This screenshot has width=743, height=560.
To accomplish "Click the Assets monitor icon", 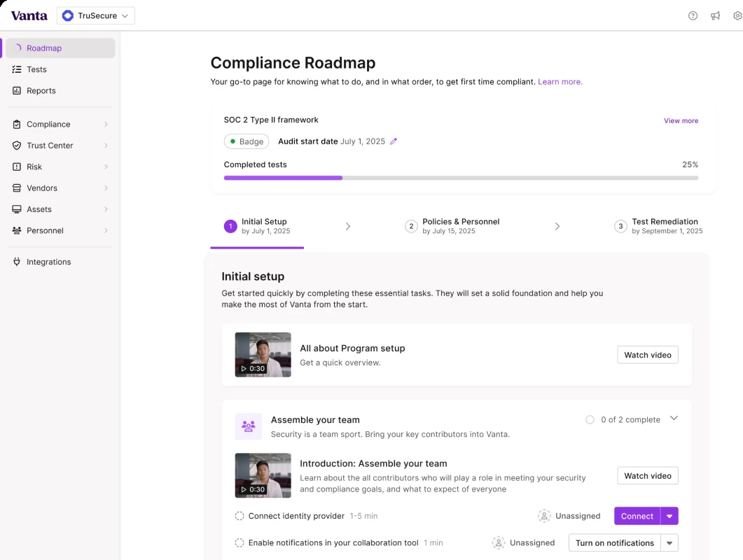I will (x=17, y=209).
